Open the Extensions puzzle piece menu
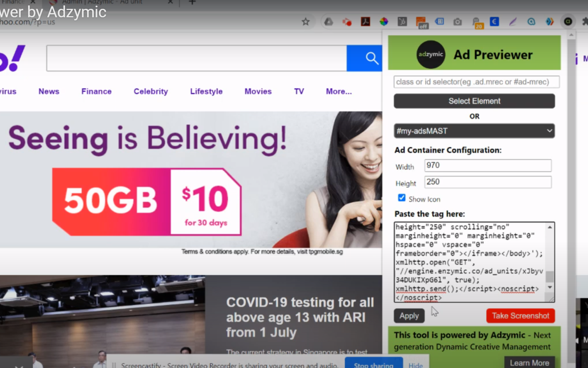The image size is (588, 368). click(585, 22)
